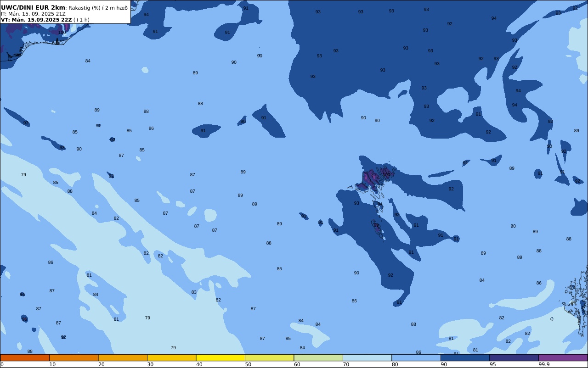Image resolution: width=588 pixels, height=368 pixels.
Task: Select the '10' legend tick label
Action: 52,364
